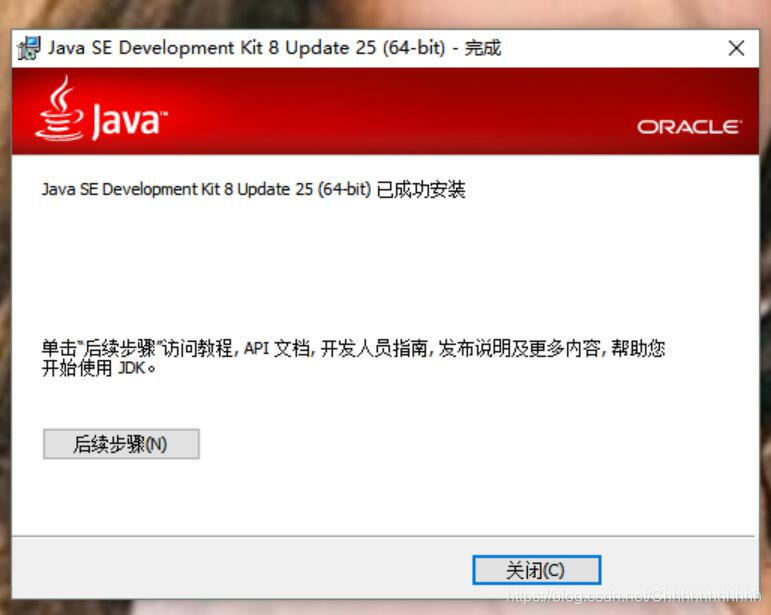Click the title text ending in 完成
Image resolution: width=771 pixels, height=615 pixels.
coord(274,48)
